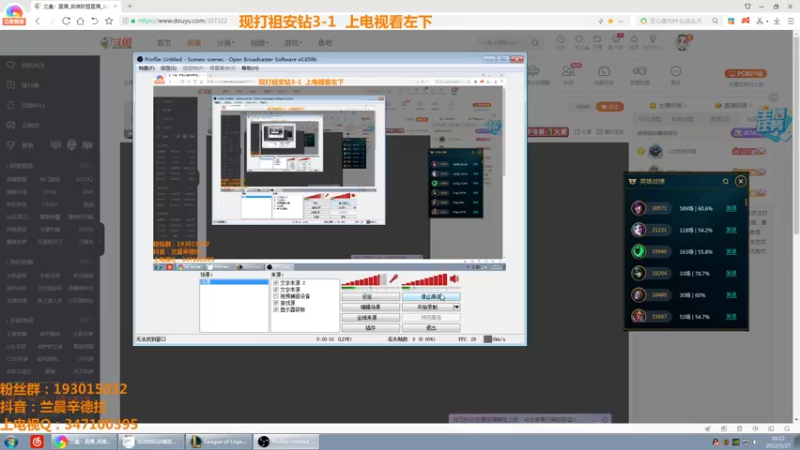The width and height of the screenshot is (800, 450).
Task: Click the hero avatar in 30571 row
Action: [x=638, y=208]
